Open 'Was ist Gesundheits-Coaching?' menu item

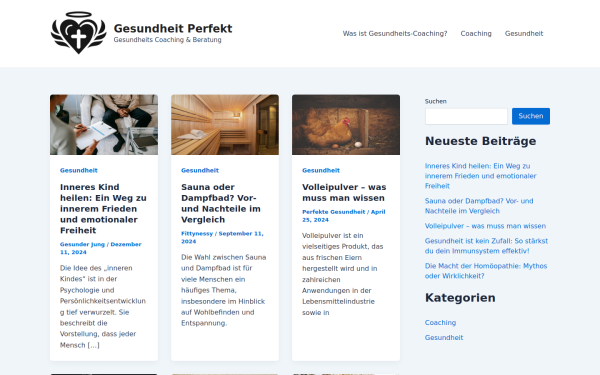pos(395,34)
